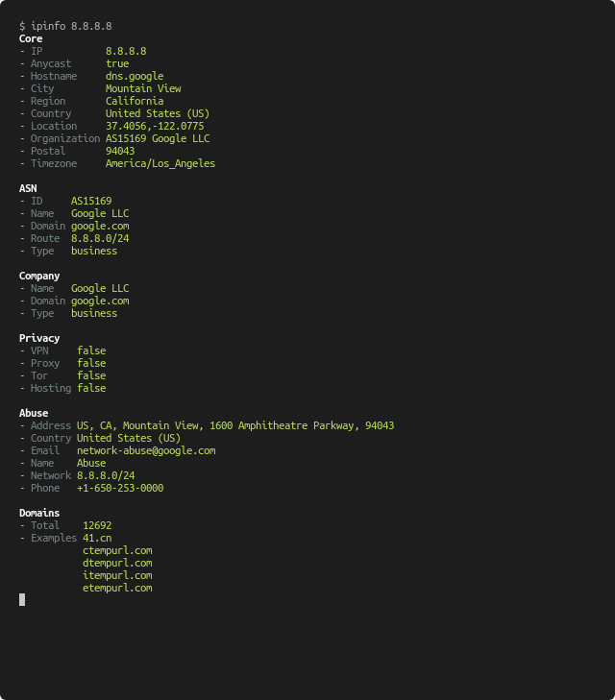Click the terminal cursor block

(x=22, y=600)
